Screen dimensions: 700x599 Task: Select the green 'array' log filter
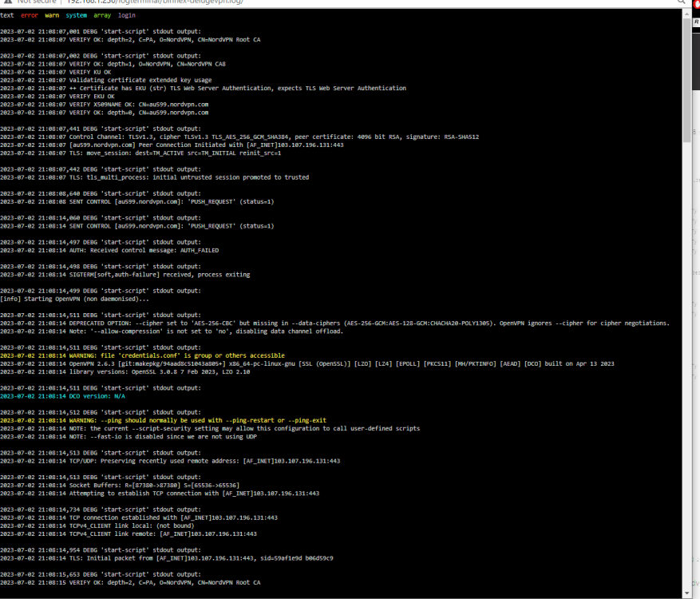[x=102, y=15]
